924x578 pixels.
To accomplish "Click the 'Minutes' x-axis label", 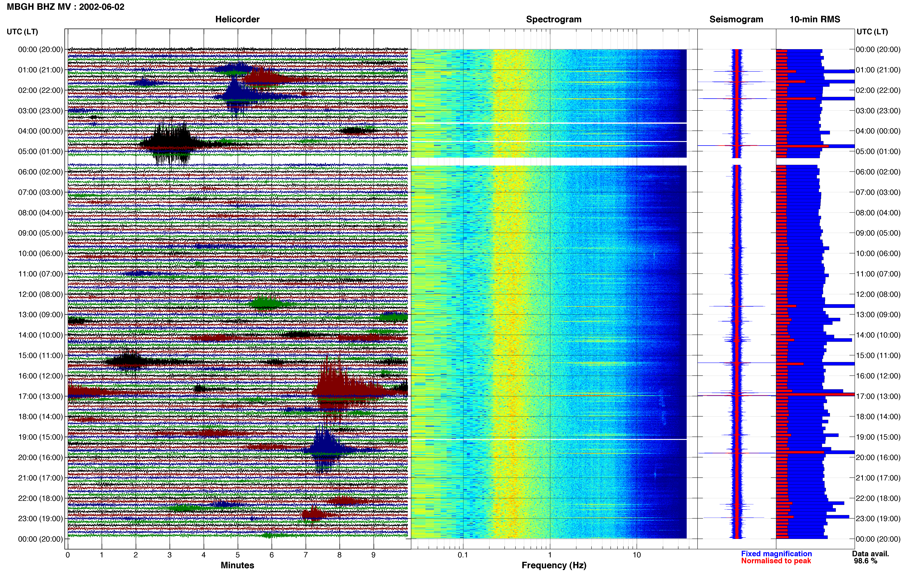I will [237, 565].
